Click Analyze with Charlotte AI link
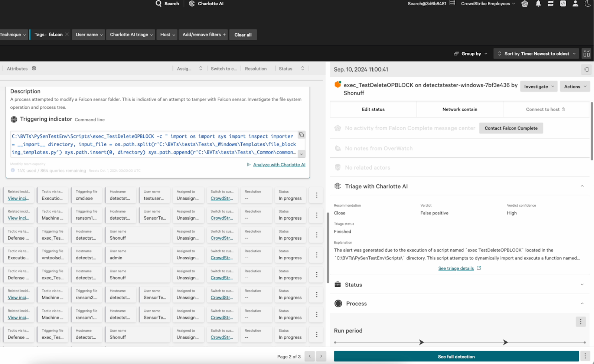 click(279, 165)
